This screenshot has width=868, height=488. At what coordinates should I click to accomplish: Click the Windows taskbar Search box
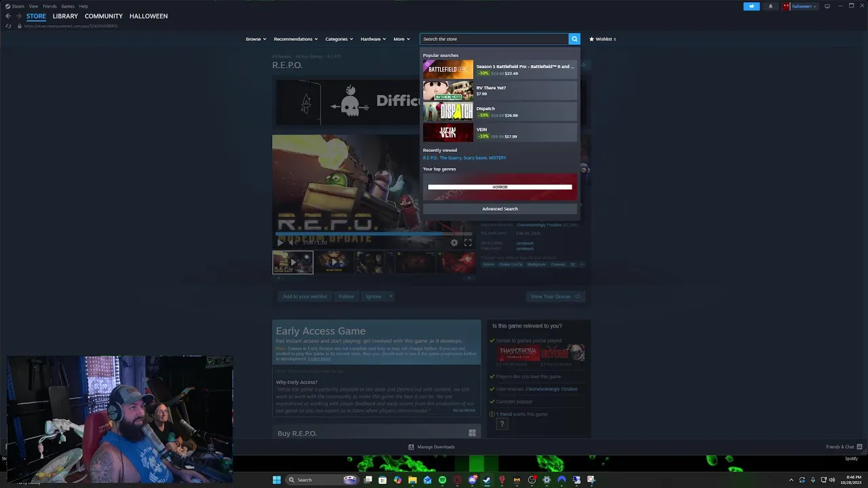point(322,480)
